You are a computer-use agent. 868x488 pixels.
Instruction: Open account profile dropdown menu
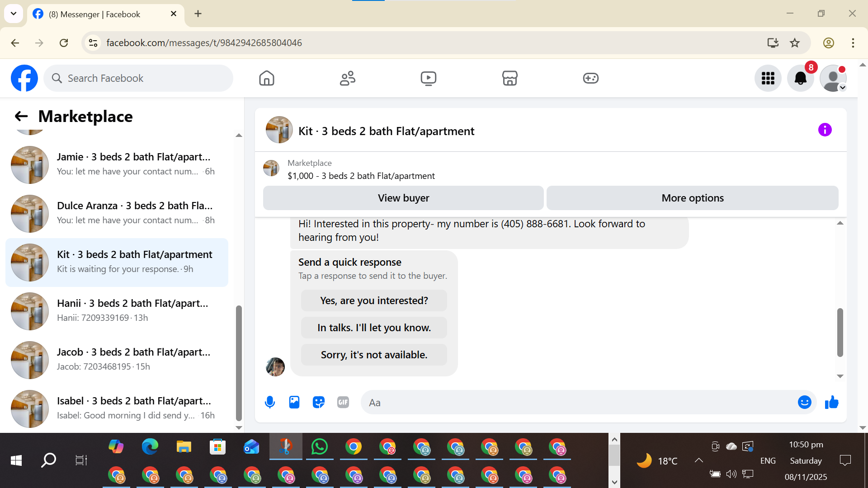point(833,79)
